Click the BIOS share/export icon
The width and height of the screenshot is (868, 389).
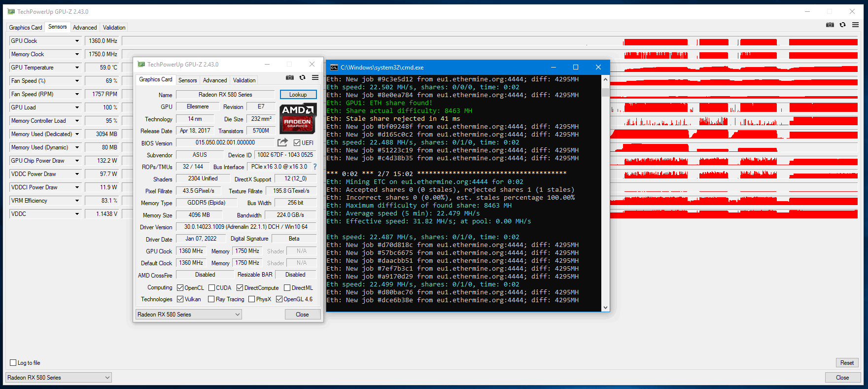tap(282, 142)
